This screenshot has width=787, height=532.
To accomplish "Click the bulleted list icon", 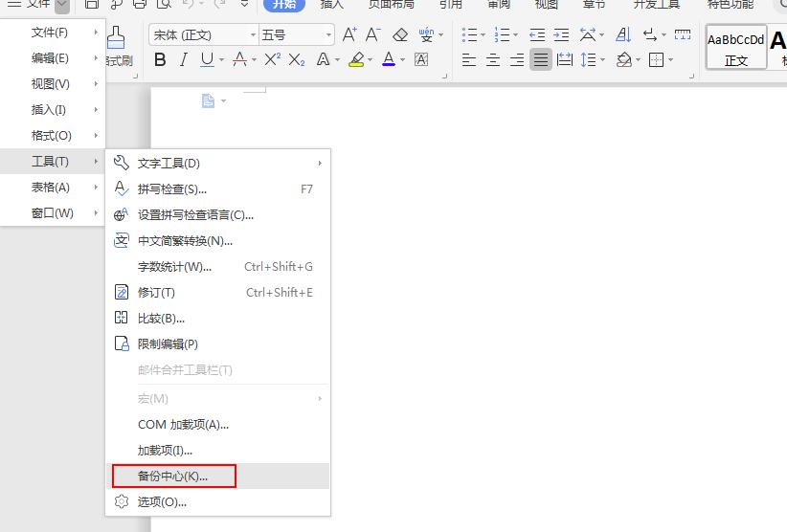I will pyautogui.click(x=470, y=34).
